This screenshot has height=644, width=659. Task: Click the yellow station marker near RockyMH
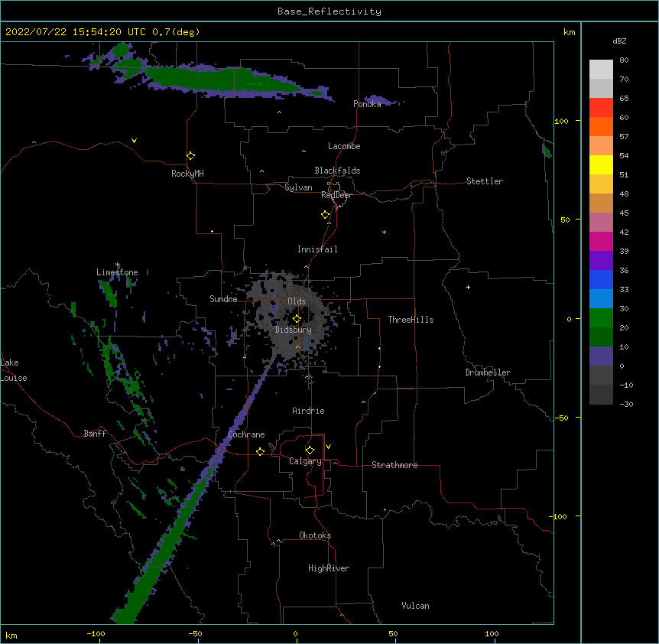point(190,156)
